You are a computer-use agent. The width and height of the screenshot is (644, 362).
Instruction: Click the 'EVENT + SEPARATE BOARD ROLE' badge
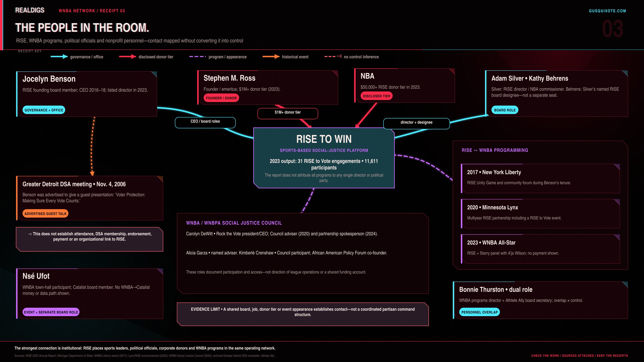pos(51,312)
